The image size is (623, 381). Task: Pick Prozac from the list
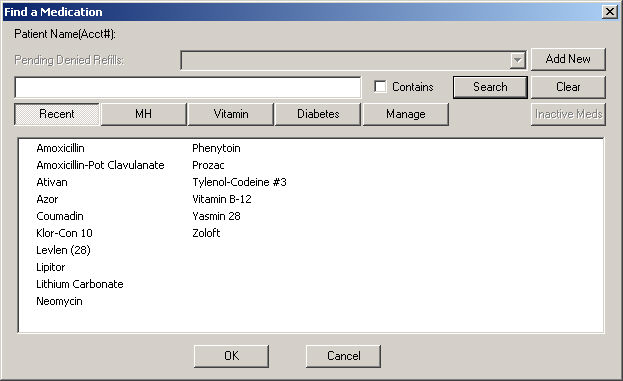(x=209, y=165)
